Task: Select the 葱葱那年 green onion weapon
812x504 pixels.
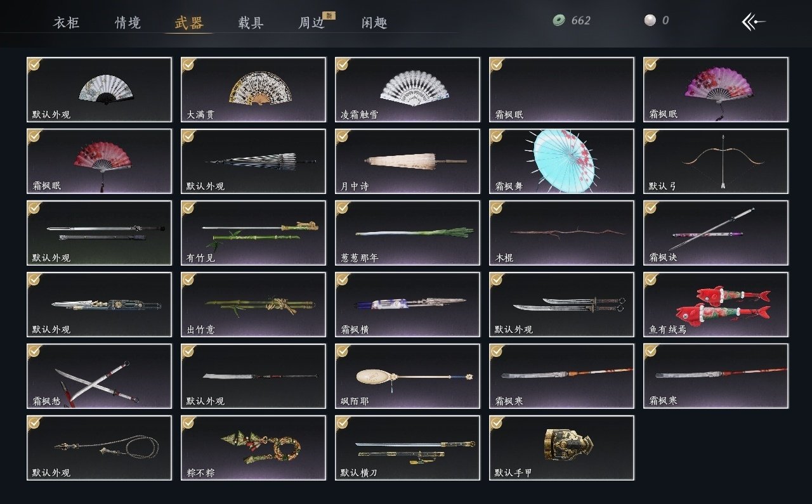Action: click(x=408, y=233)
